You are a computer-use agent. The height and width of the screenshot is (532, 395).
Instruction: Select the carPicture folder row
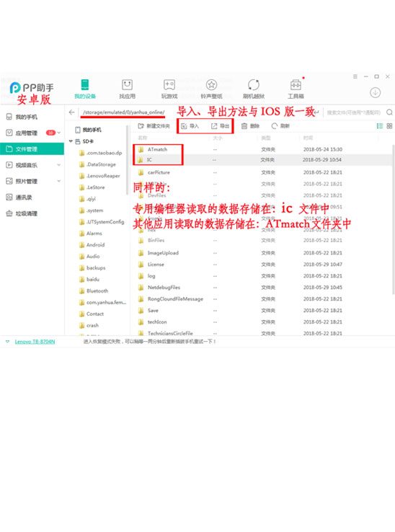[263, 172]
